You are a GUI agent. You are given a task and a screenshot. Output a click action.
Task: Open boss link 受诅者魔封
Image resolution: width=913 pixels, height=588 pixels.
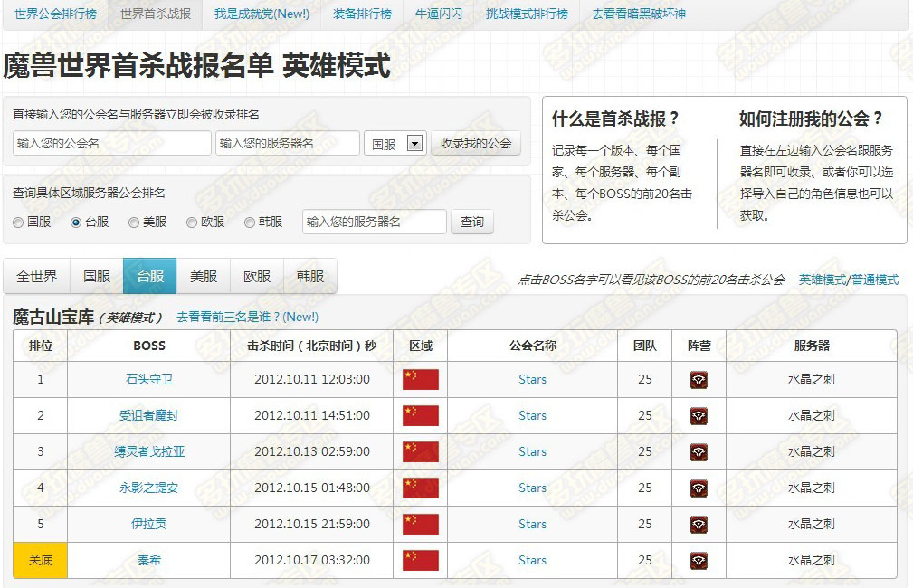149,416
